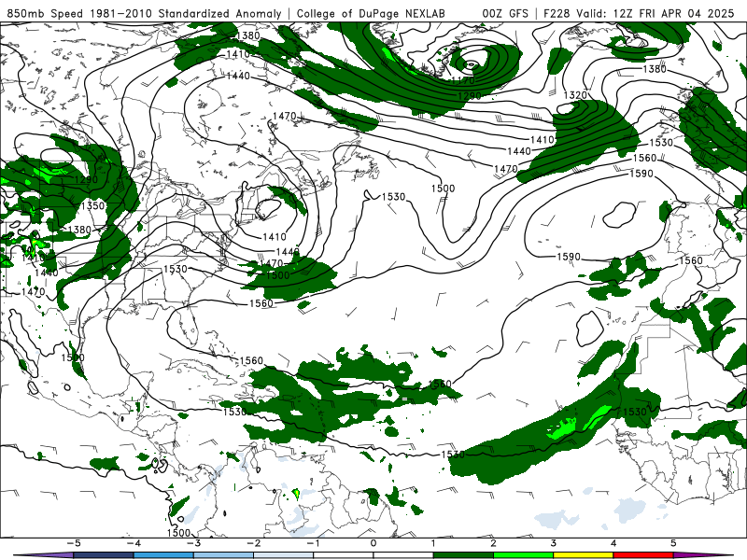Click the '850mb Speed 1981-2010 Standardized Anomaly' title
The height and width of the screenshot is (560, 747).
[144, 13]
